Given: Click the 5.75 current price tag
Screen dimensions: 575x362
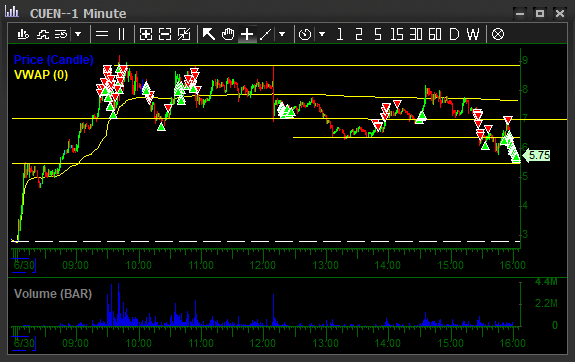Looking at the screenshot, I should [536, 156].
